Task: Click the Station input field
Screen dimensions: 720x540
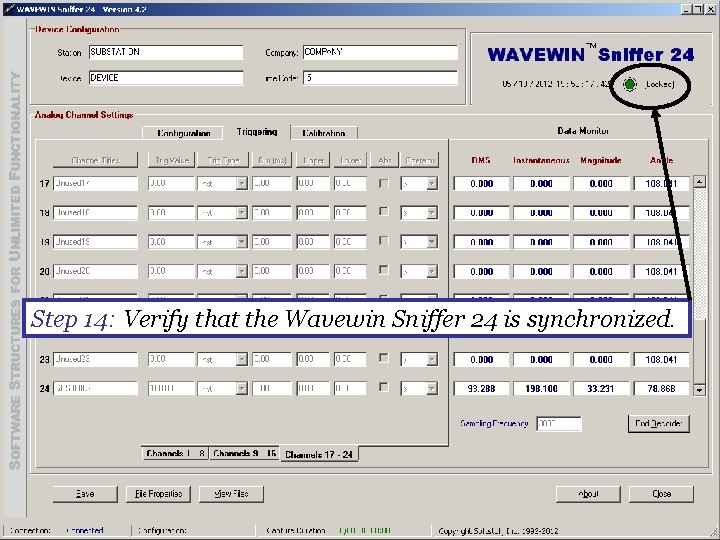Action: 166,52
